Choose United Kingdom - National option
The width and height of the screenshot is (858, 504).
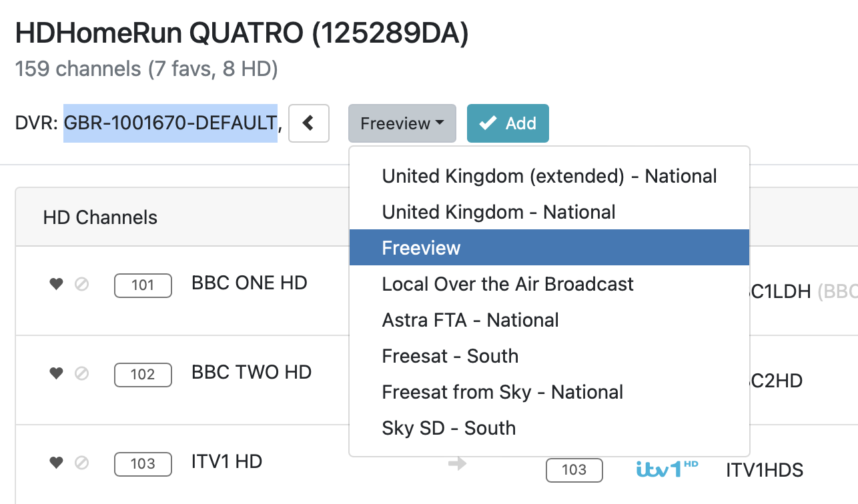[x=498, y=212]
